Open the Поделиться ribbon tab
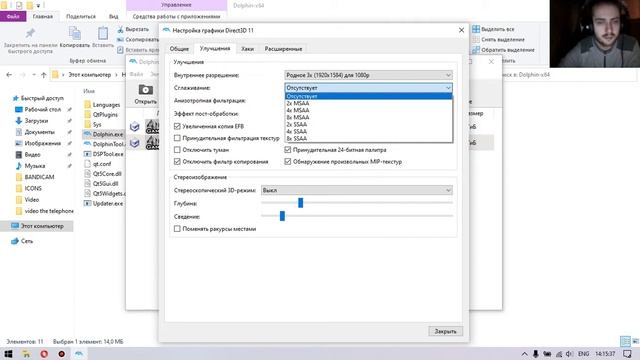The height and width of the screenshot is (360, 640). click(81, 16)
